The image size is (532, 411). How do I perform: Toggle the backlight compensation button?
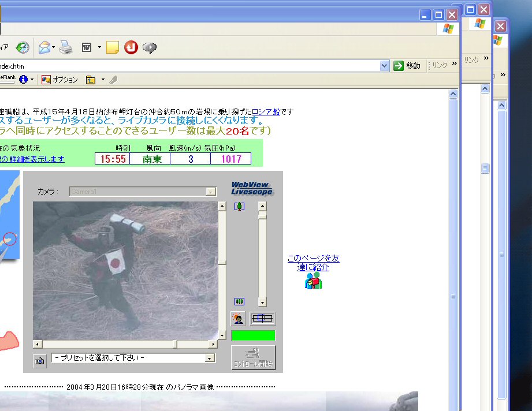point(238,319)
